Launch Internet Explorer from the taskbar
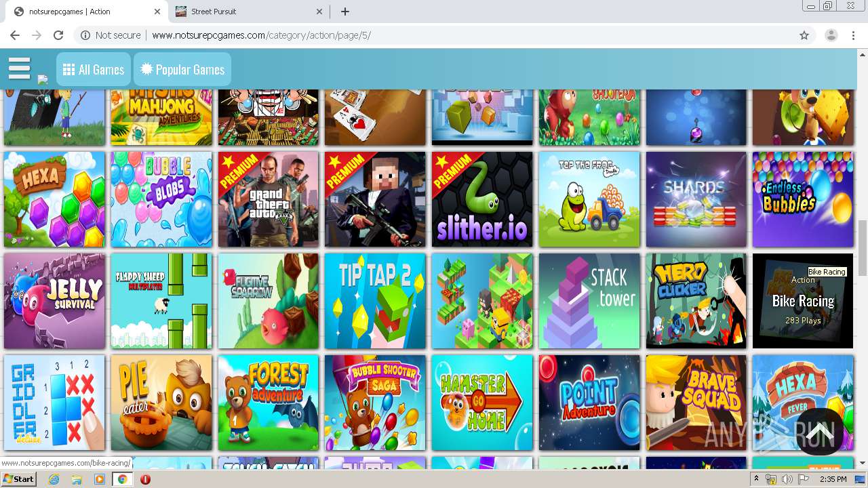Viewport: 868px width, 488px height. [54, 479]
